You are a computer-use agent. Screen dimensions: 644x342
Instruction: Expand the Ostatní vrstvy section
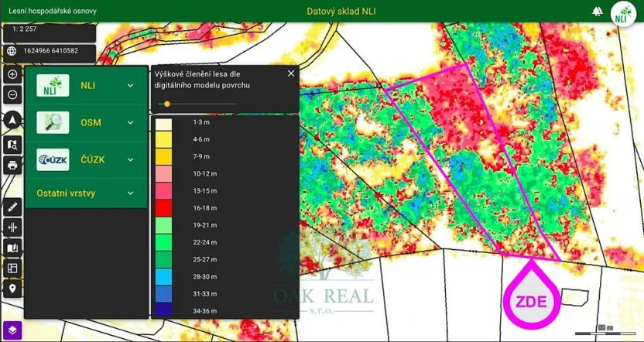(130, 193)
